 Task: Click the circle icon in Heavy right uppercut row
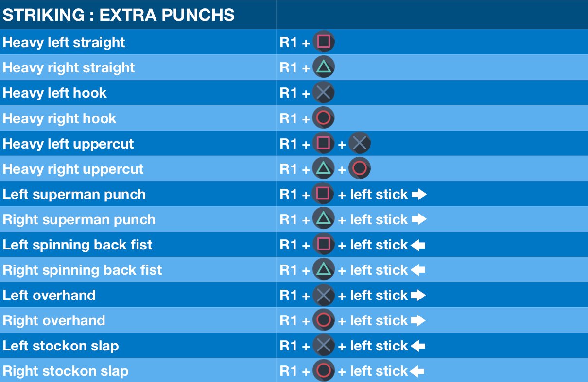(x=360, y=168)
